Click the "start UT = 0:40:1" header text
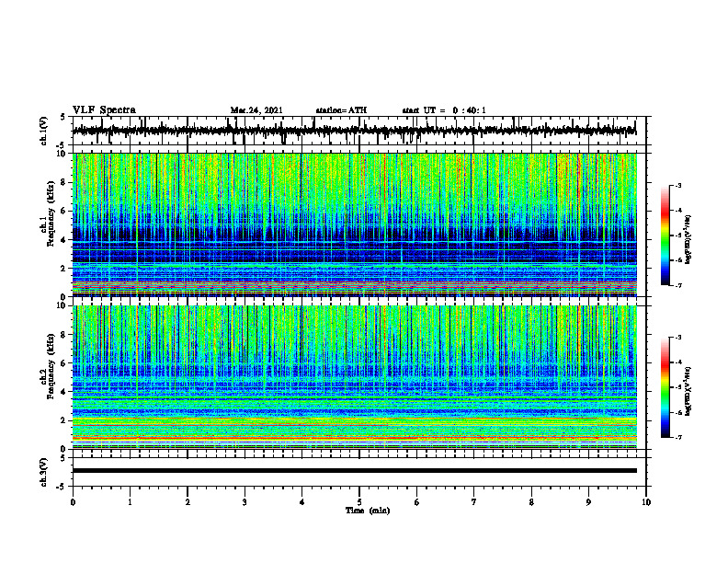This screenshot has height=563, width=728. coord(444,110)
